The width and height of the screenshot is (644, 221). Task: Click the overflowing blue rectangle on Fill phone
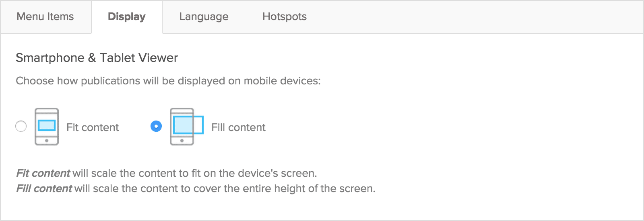click(188, 125)
